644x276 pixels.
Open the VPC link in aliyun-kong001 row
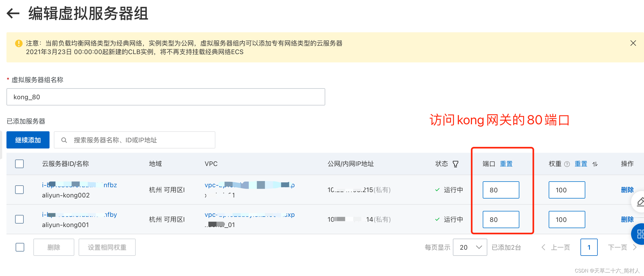click(250, 214)
